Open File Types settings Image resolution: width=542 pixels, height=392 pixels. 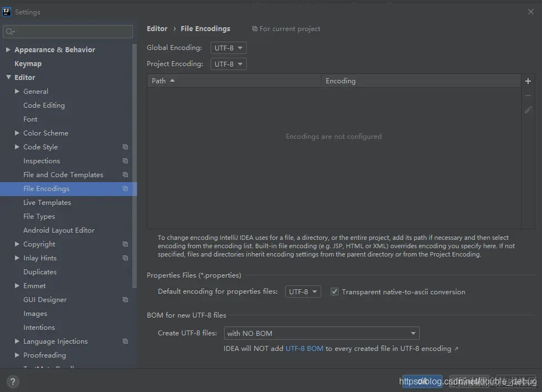(39, 217)
